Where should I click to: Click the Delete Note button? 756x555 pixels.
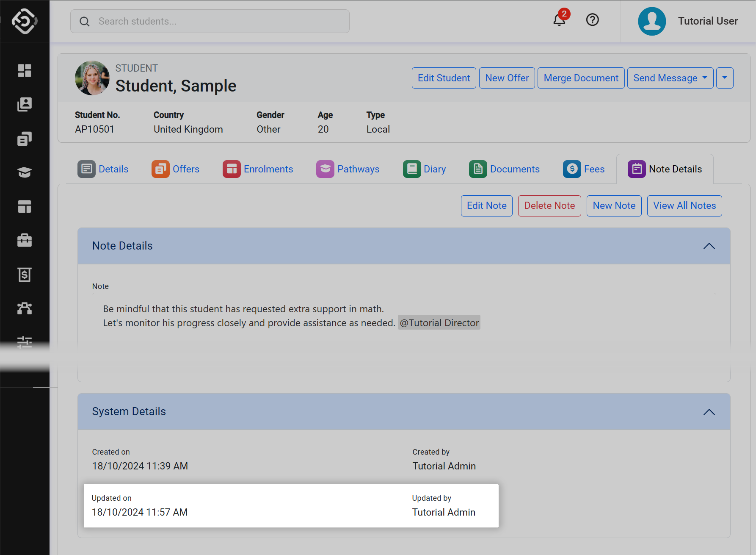click(x=549, y=206)
